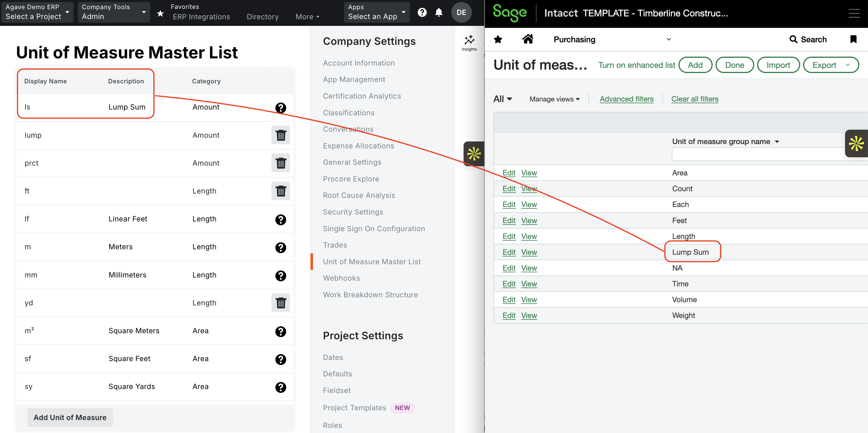This screenshot has width=868, height=433.
Task: Expand the Purchasing module selector
Action: (x=669, y=39)
